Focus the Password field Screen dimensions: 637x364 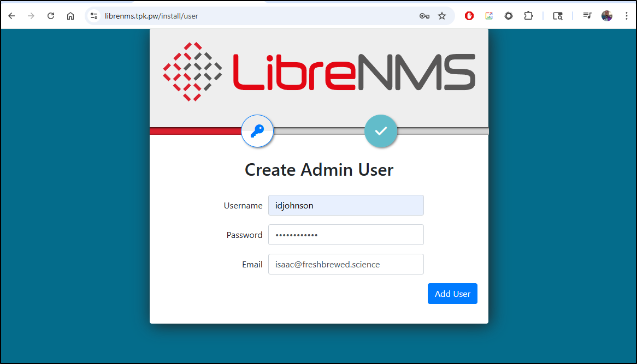coord(346,235)
